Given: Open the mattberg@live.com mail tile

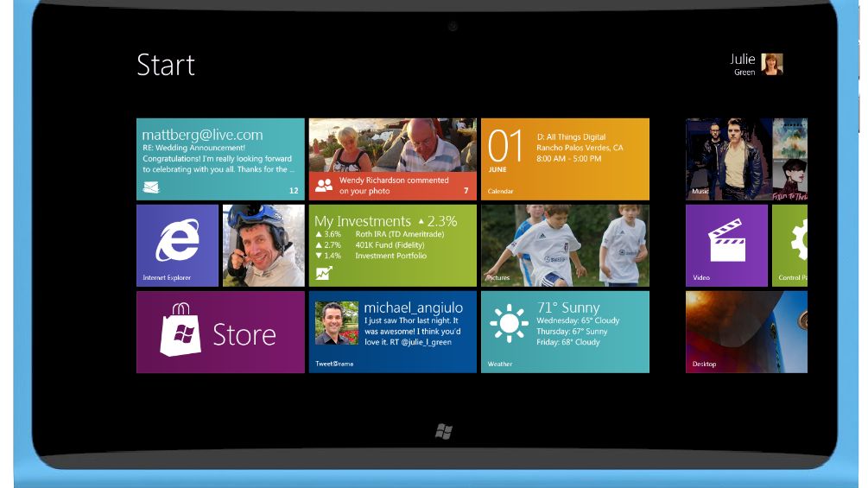Looking at the screenshot, I should tap(220, 159).
